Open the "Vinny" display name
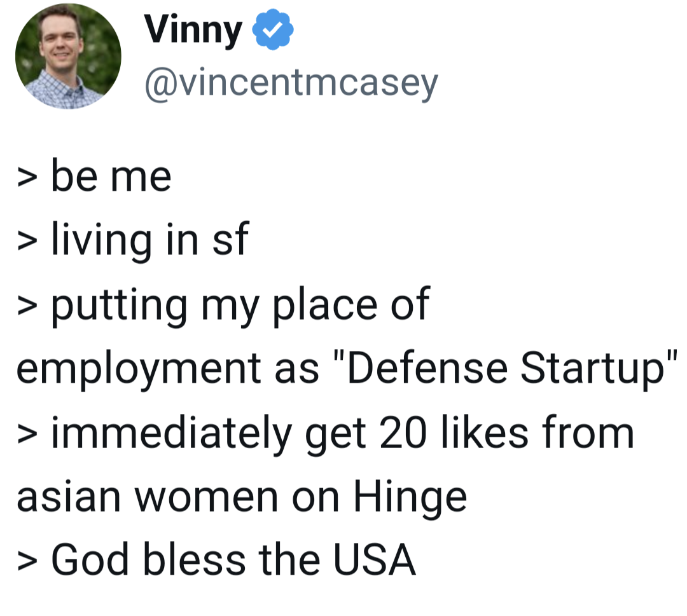The image size is (687, 616). pyautogui.click(x=193, y=30)
